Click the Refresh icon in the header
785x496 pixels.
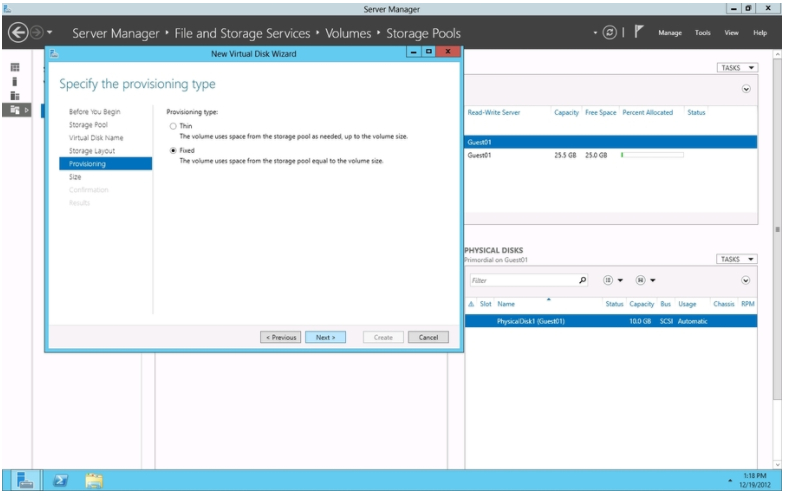point(609,33)
